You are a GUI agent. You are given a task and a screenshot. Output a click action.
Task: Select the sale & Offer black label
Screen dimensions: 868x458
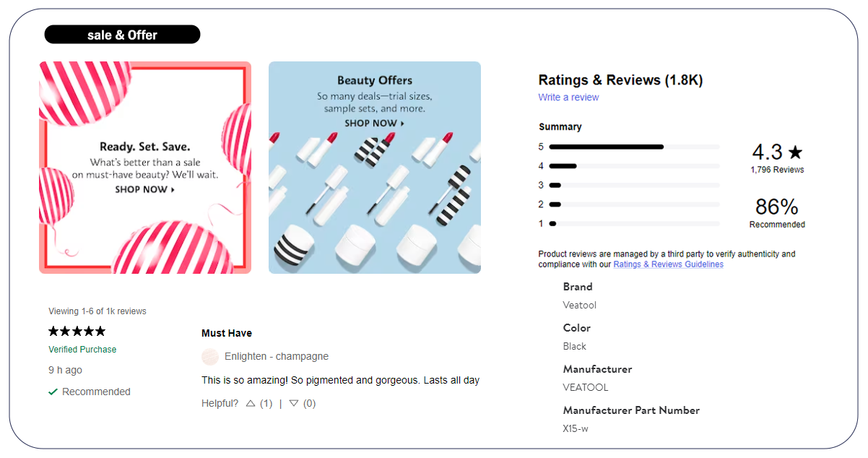tap(122, 35)
